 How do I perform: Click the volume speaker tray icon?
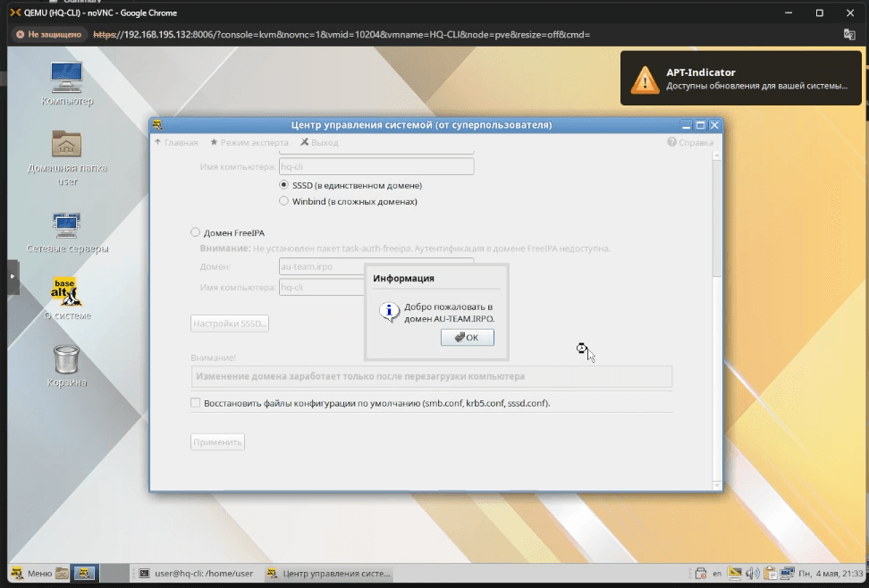point(752,573)
